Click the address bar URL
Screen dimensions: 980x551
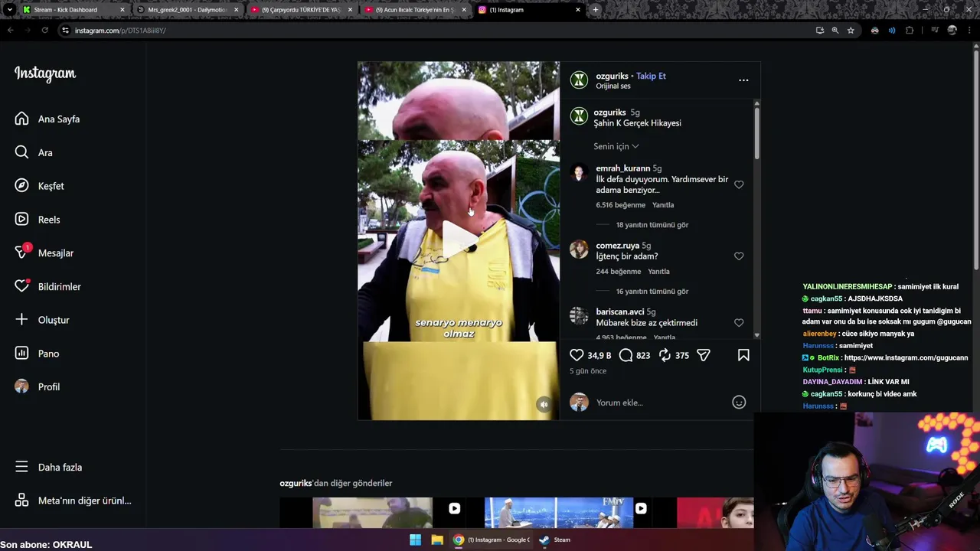pyautogui.click(x=120, y=31)
